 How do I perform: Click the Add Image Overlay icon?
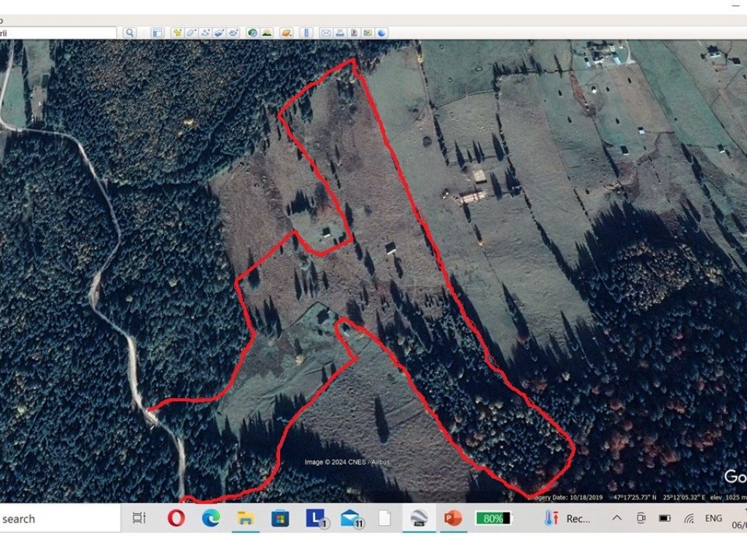point(220,33)
